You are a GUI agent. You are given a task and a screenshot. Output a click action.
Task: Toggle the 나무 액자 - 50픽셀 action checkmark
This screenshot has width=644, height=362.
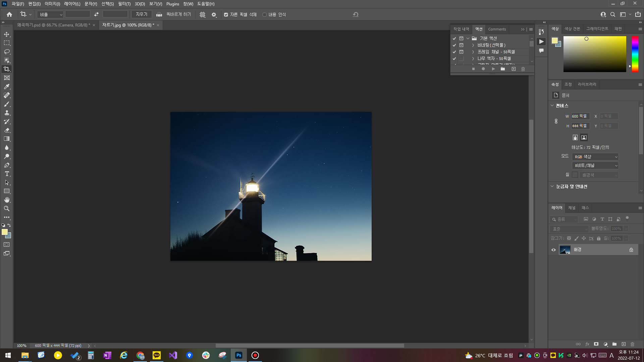click(x=454, y=59)
